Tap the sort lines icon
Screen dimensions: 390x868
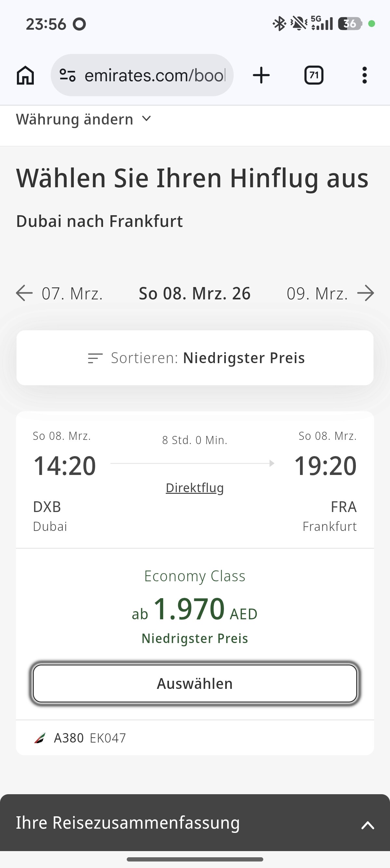click(x=95, y=358)
